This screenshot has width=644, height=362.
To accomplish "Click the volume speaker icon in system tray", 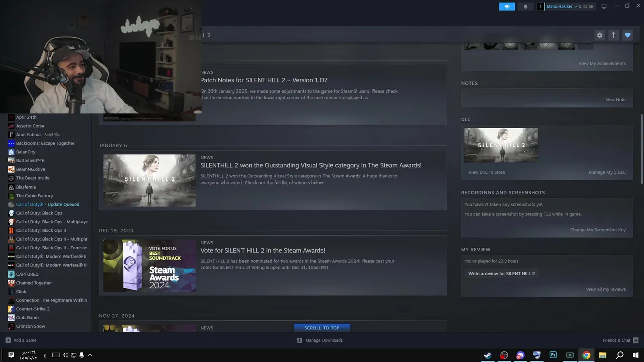I will click(x=65, y=355).
